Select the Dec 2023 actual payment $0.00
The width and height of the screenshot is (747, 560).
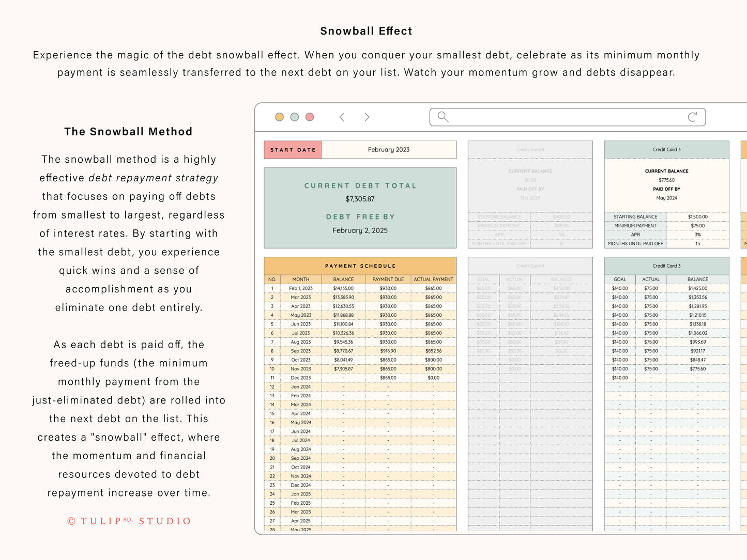click(x=433, y=378)
